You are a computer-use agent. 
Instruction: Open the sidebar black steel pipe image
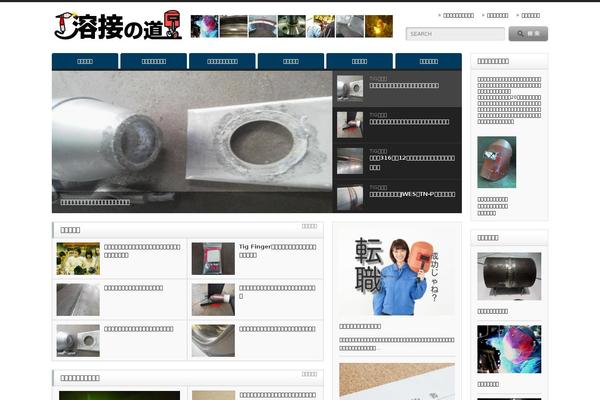[x=509, y=276]
